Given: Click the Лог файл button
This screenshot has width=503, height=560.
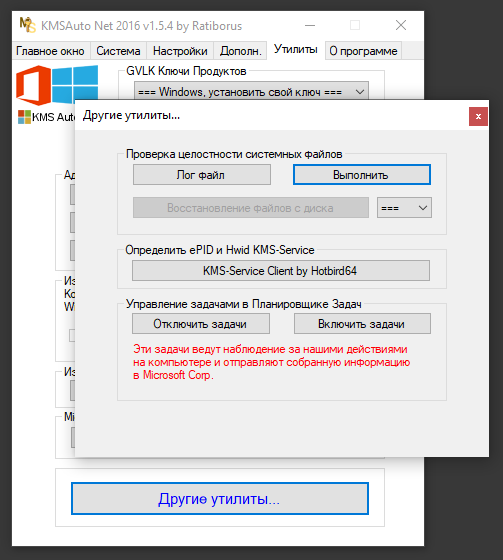Looking at the screenshot, I should click(x=202, y=175).
